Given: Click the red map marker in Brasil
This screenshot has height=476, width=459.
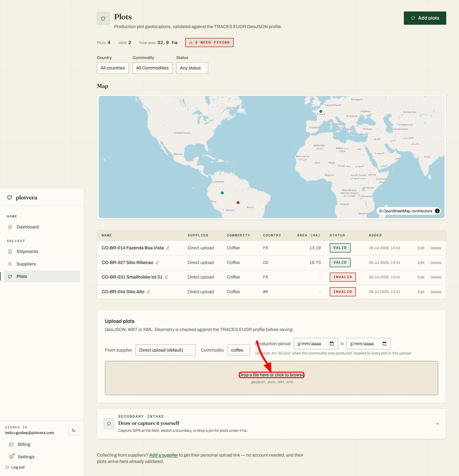Looking at the screenshot, I should [x=238, y=203].
